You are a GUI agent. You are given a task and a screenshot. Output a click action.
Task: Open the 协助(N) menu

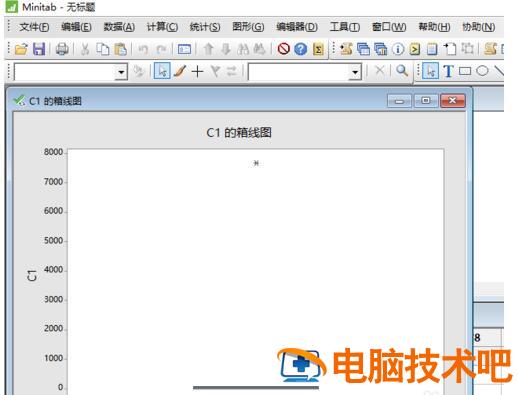[x=478, y=27]
